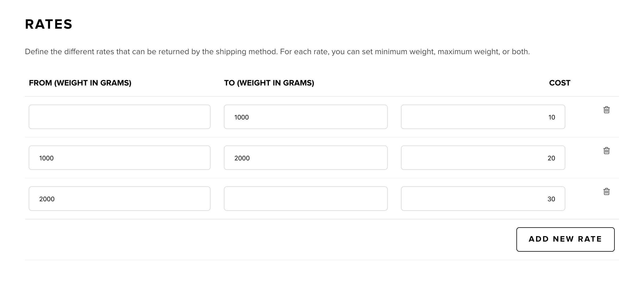Edit the cost field showing 10
This screenshot has width=644, height=283.
pyautogui.click(x=483, y=117)
